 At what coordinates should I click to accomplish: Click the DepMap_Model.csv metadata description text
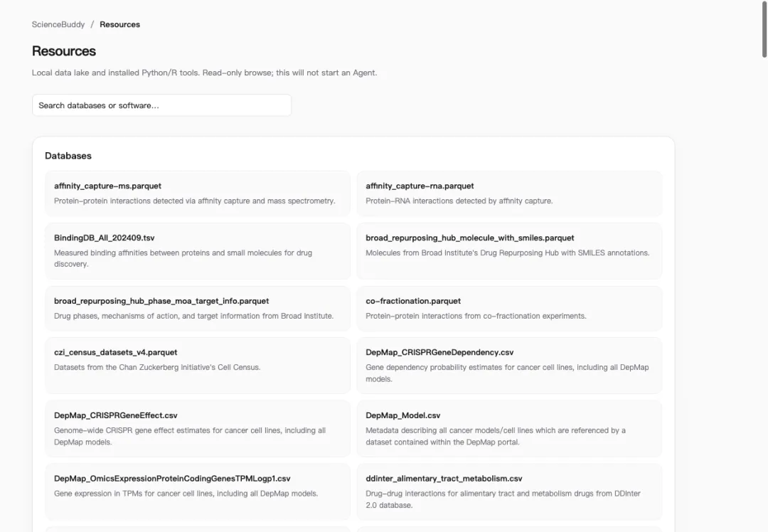coord(495,436)
